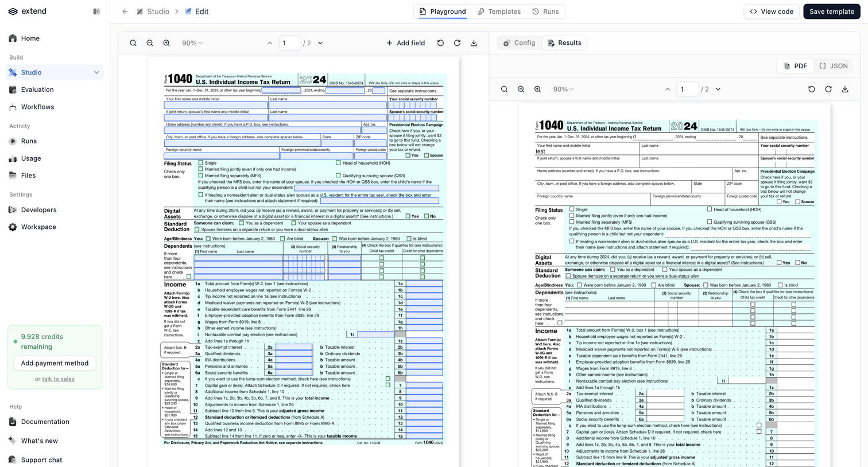868x467 pixels.
Task: Expand the Studio sidebar chevron
Action: [x=96, y=72]
